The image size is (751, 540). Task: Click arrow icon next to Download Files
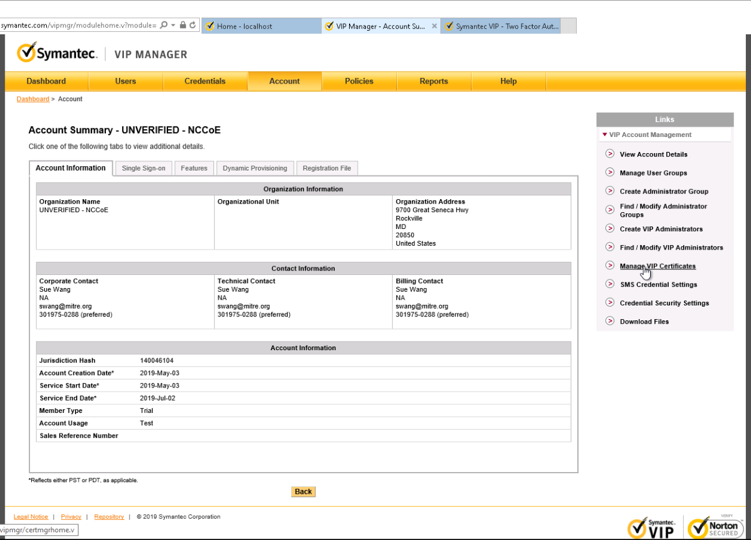(610, 321)
